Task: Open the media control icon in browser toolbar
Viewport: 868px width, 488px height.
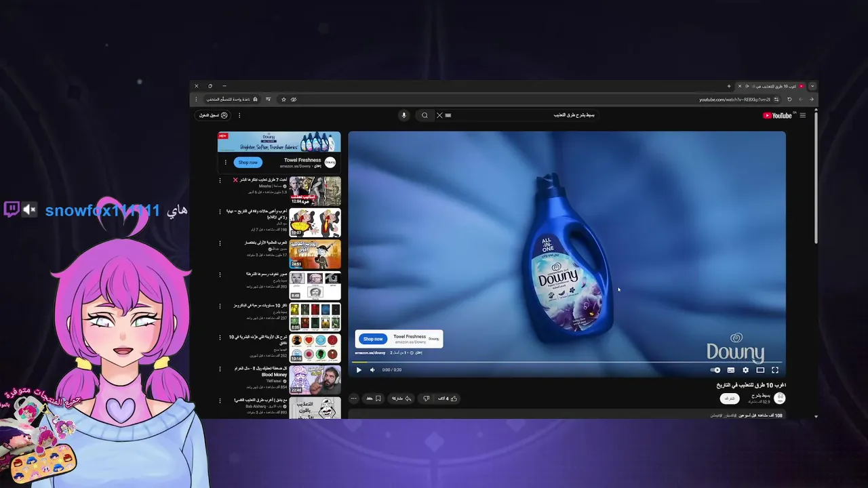Action: click(x=269, y=100)
